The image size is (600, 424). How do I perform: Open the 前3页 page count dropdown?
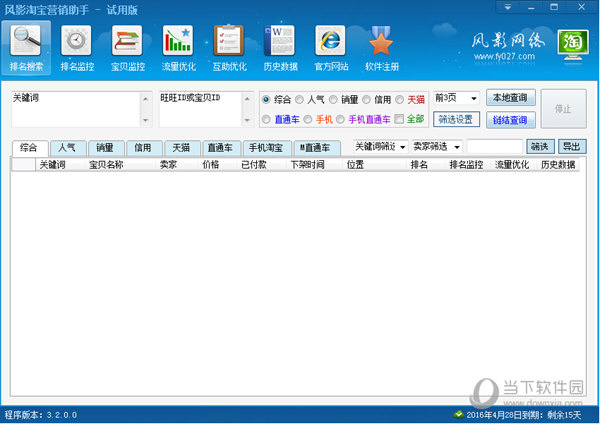pos(457,98)
